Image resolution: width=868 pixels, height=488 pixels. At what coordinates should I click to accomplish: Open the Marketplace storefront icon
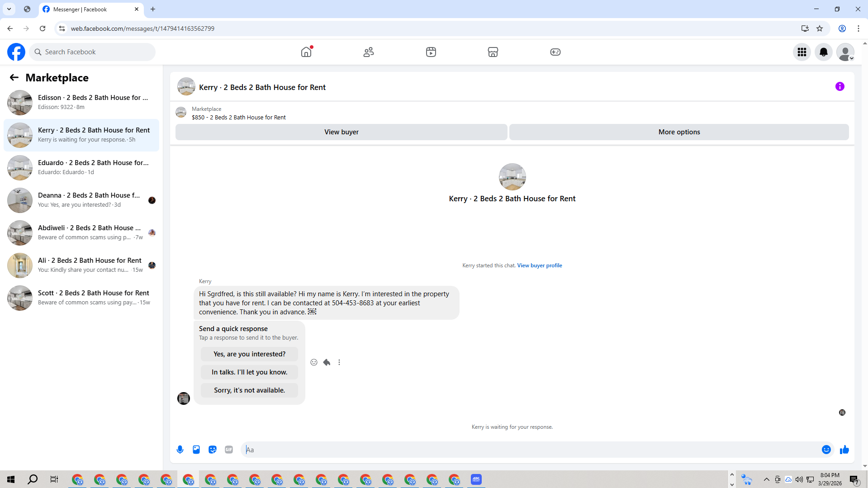point(493,52)
